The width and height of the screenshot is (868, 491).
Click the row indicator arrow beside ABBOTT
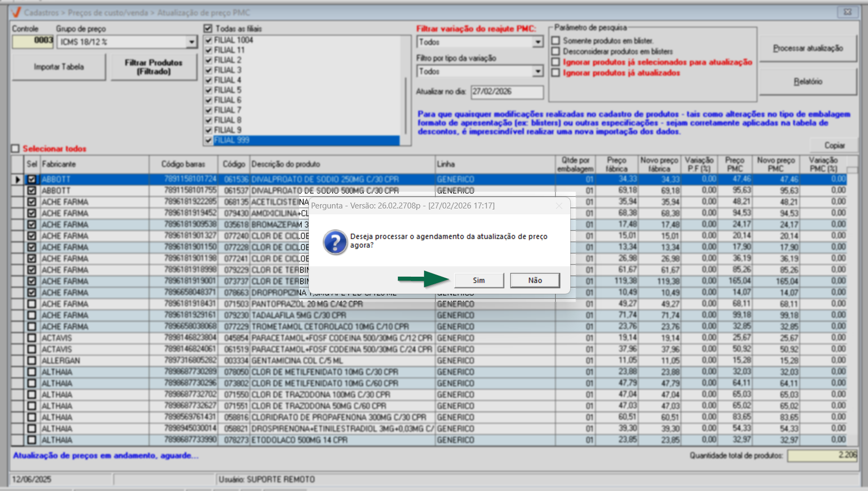pos(18,180)
